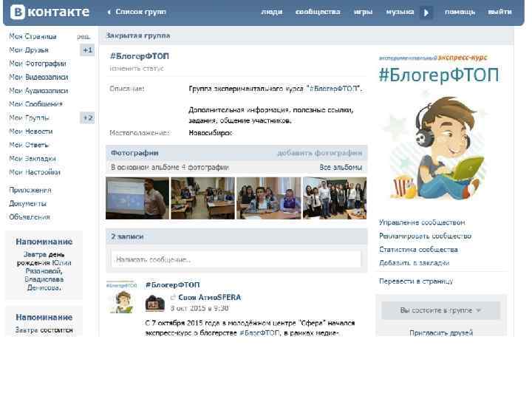The width and height of the screenshot is (532, 399).
Task: Open люди in the top menu
Action: (x=272, y=12)
